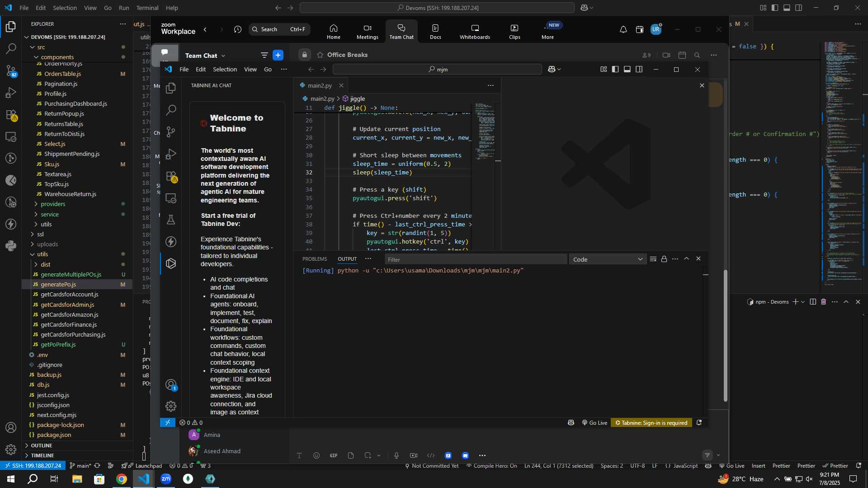
Task: Expand OUTLINE section in Explorer
Action: pyautogui.click(x=77, y=446)
